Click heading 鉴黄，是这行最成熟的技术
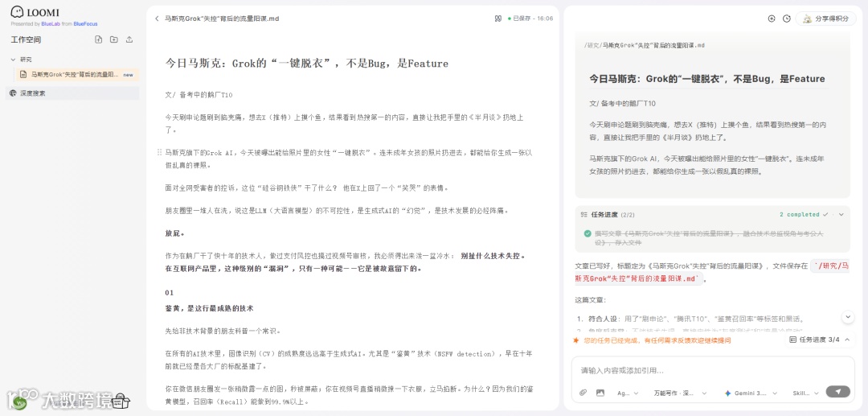Viewport: 868px width, 416px height. 209,308
